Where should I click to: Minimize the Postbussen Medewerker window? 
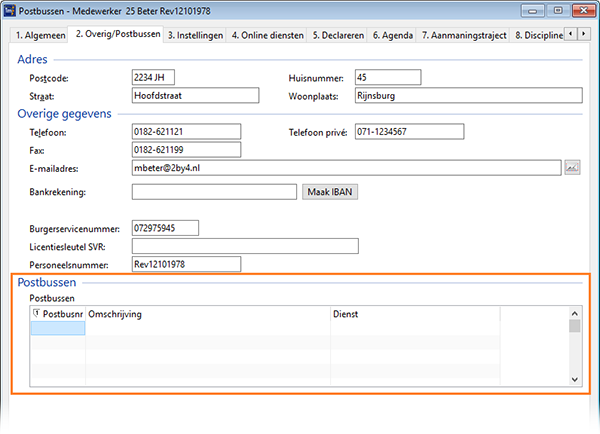point(532,11)
